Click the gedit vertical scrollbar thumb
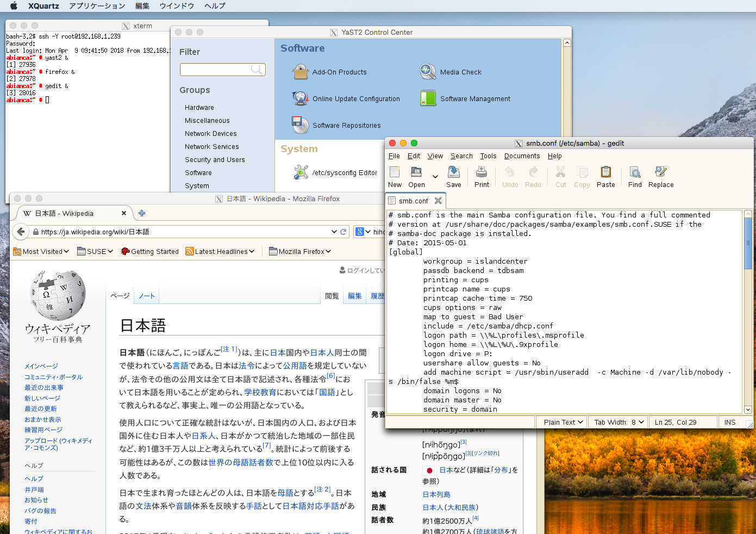Screen dimensions: 756x534 [748, 244]
